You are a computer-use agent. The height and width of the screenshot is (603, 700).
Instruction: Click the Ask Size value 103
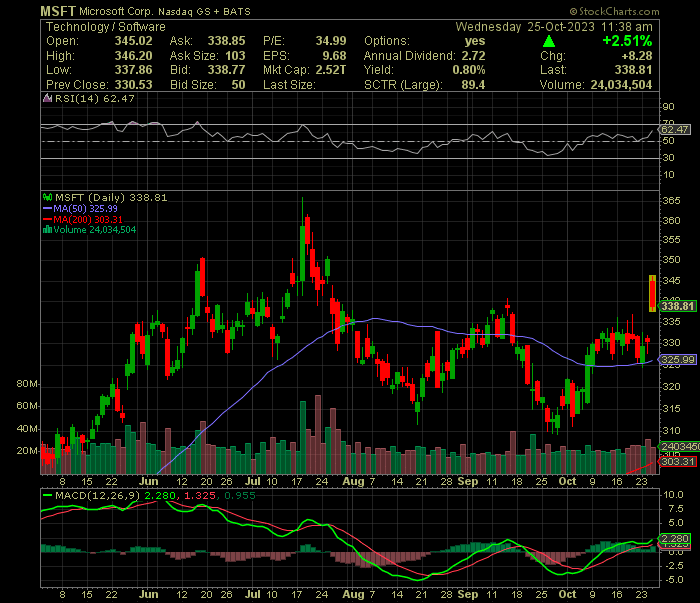235,56
